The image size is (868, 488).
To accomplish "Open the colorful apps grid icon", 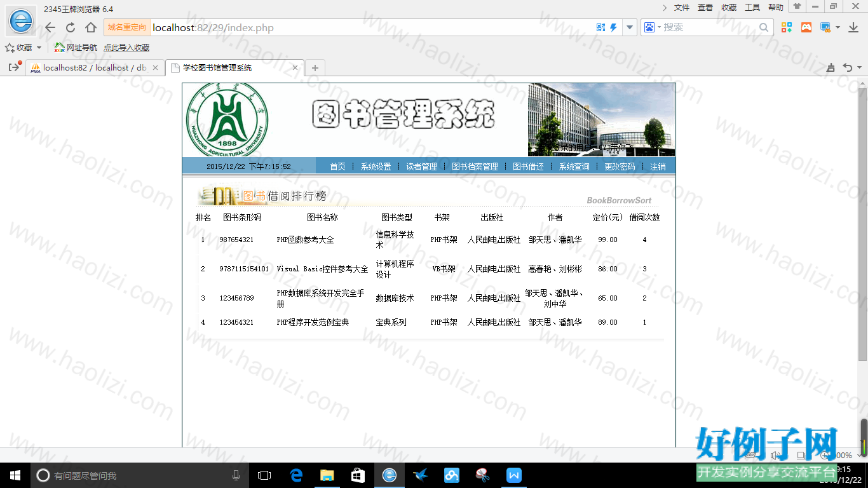I will (787, 27).
